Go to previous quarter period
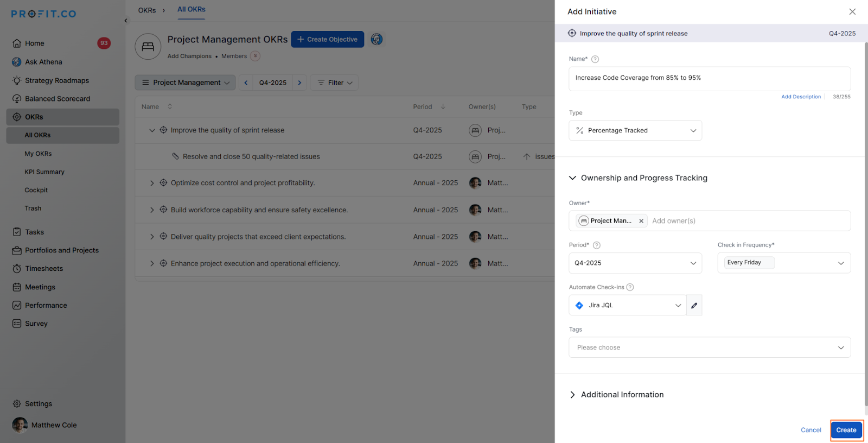 click(246, 83)
